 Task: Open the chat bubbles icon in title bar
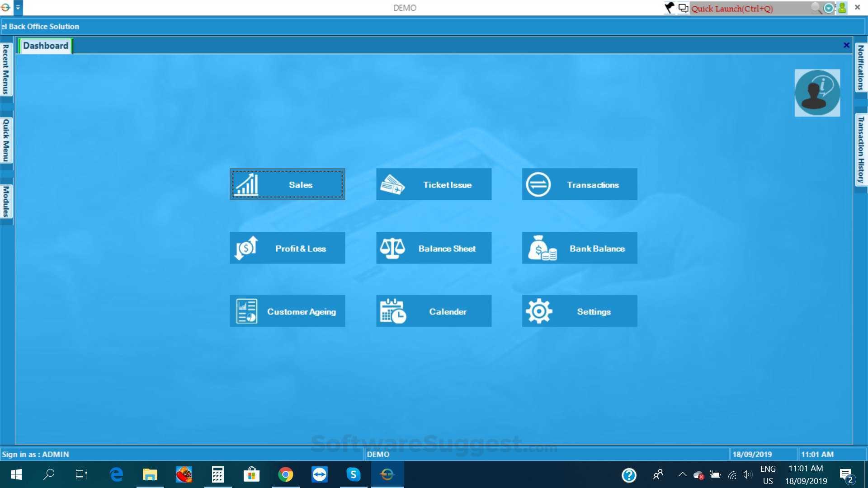click(x=683, y=8)
